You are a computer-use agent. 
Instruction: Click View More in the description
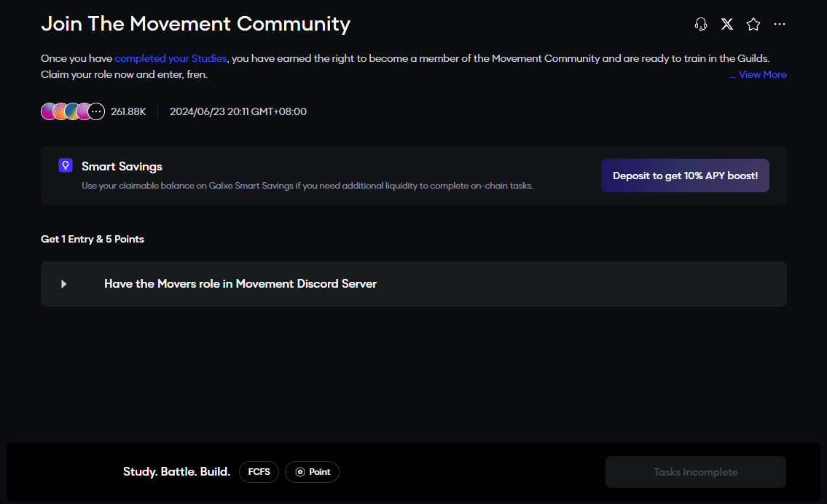pyautogui.click(x=762, y=75)
